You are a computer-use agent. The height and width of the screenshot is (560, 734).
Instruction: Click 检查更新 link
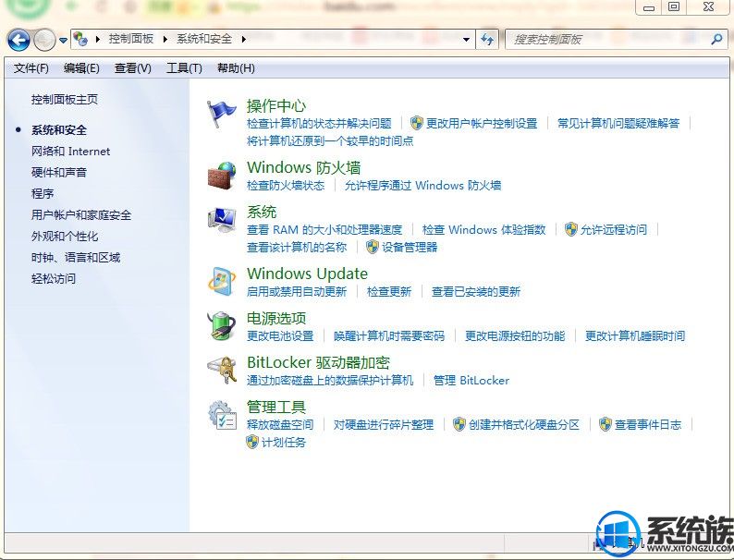pyautogui.click(x=389, y=291)
